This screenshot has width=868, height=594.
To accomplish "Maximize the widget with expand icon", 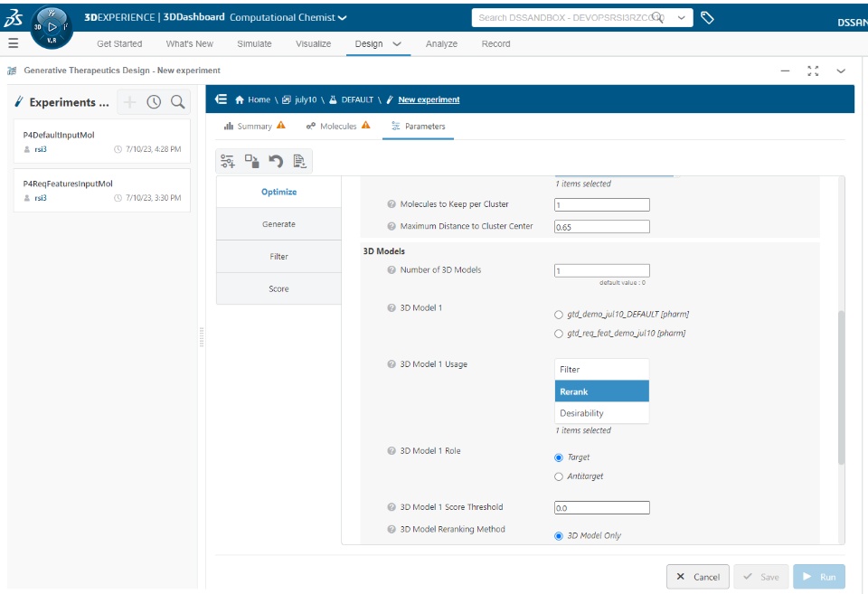I will tap(813, 71).
